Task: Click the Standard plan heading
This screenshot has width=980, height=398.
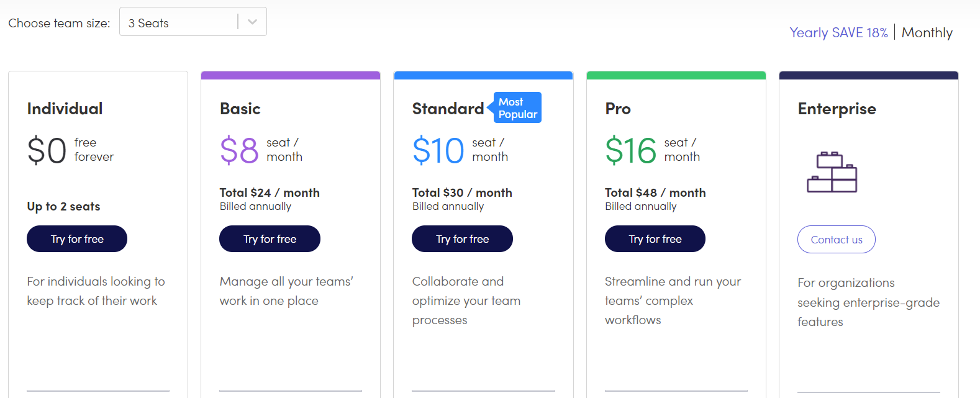Action: pos(448,109)
